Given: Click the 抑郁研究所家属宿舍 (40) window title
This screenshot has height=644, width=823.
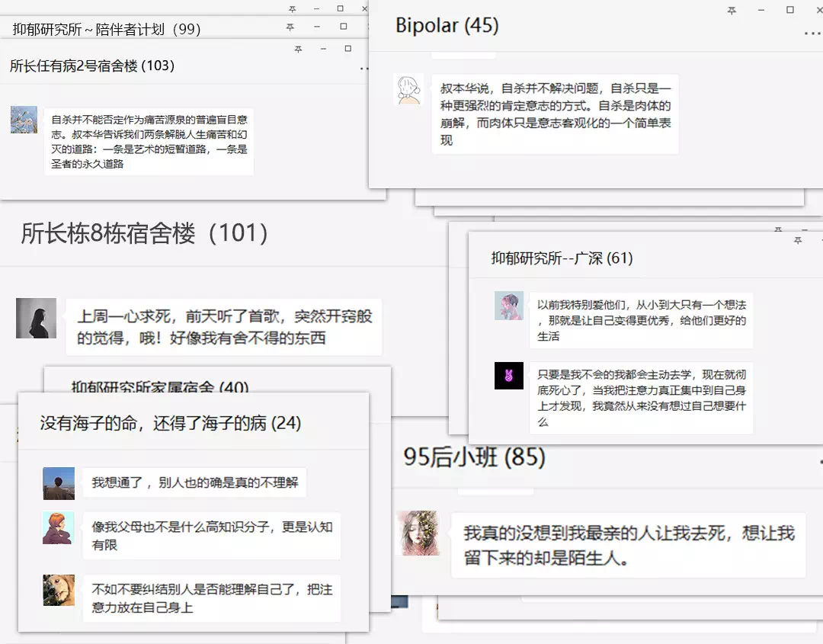Looking at the screenshot, I should coord(160,387).
